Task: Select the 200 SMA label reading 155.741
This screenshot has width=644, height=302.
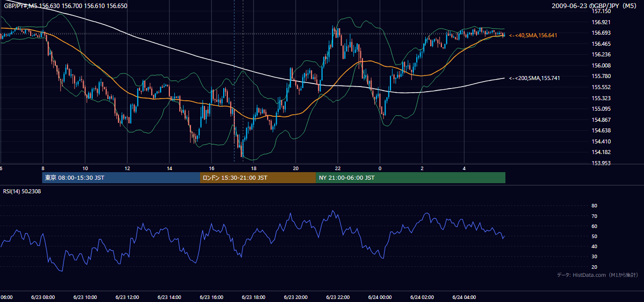Action: 534,78
